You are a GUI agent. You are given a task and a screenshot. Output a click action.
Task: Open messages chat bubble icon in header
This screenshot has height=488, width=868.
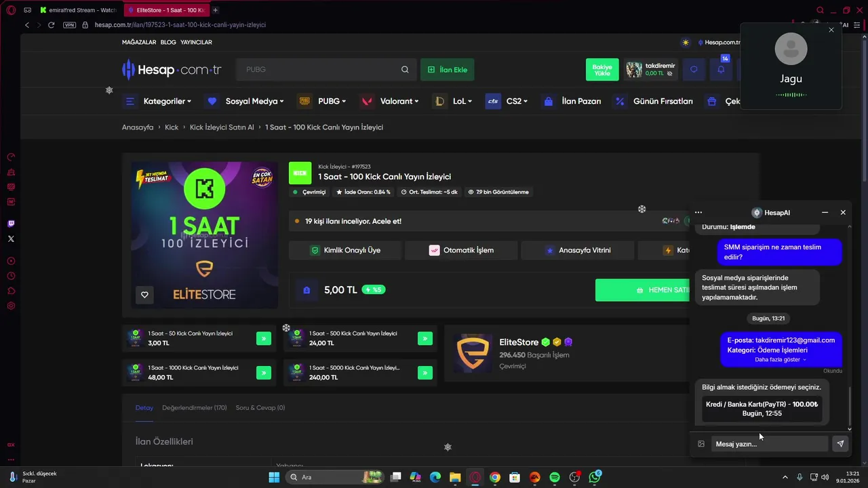(x=694, y=70)
